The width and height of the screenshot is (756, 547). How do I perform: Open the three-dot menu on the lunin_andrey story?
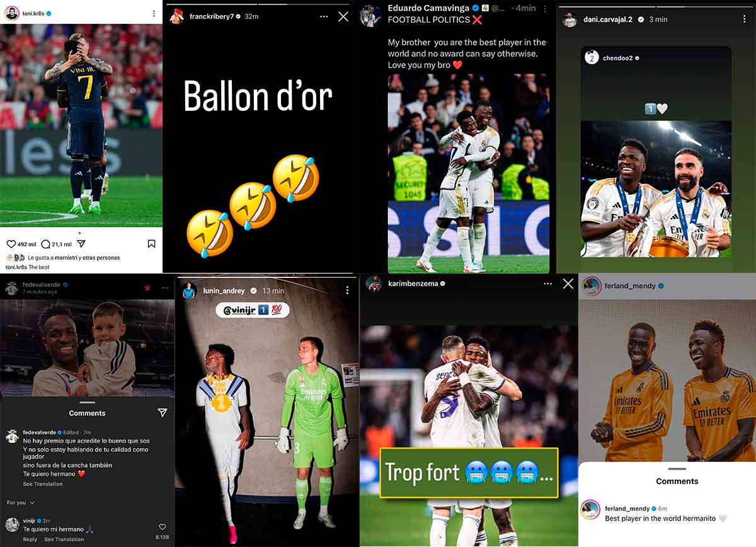347,291
